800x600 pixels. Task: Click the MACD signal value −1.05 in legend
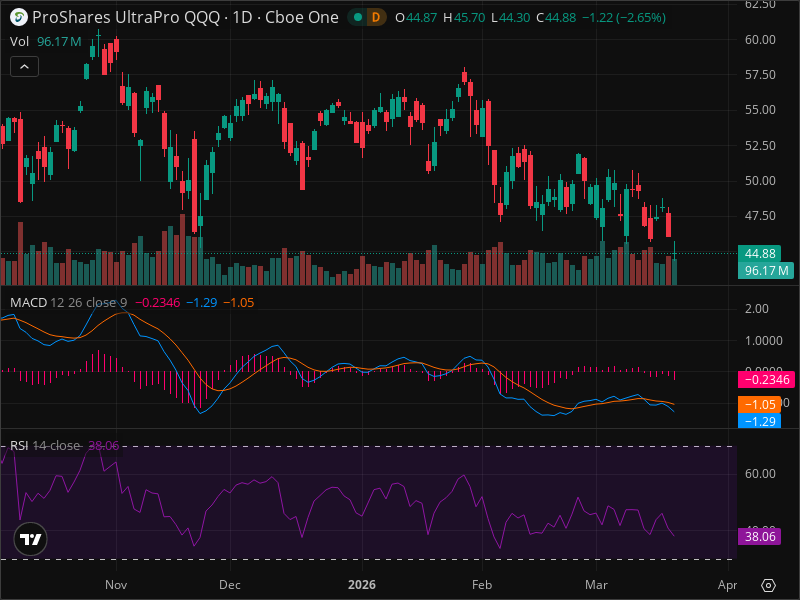(239, 303)
